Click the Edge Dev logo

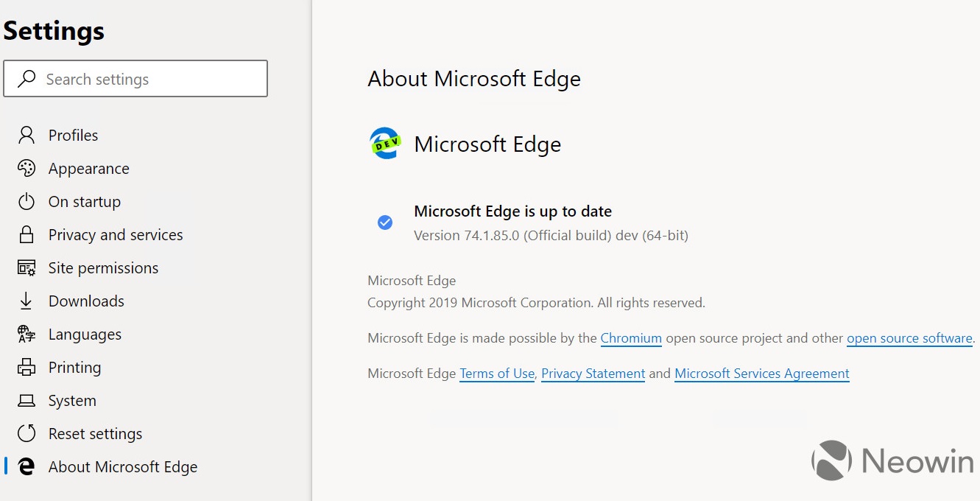point(384,143)
